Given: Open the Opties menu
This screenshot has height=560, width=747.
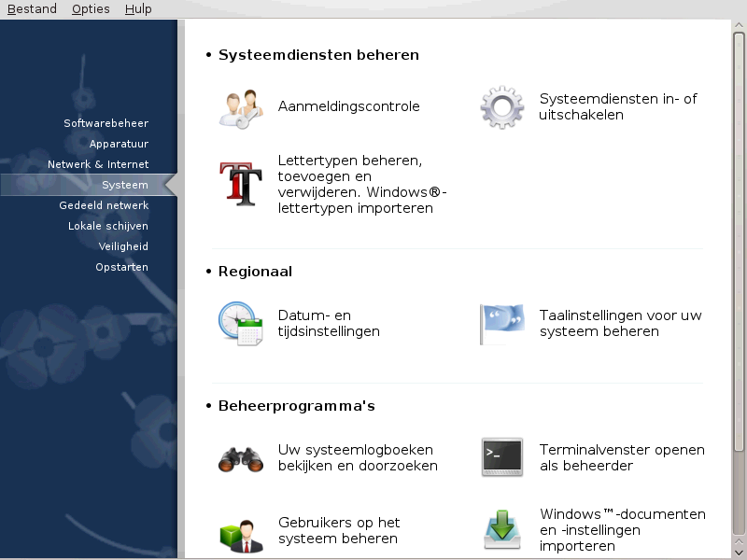Looking at the screenshot, I should (x=91, y=8).
